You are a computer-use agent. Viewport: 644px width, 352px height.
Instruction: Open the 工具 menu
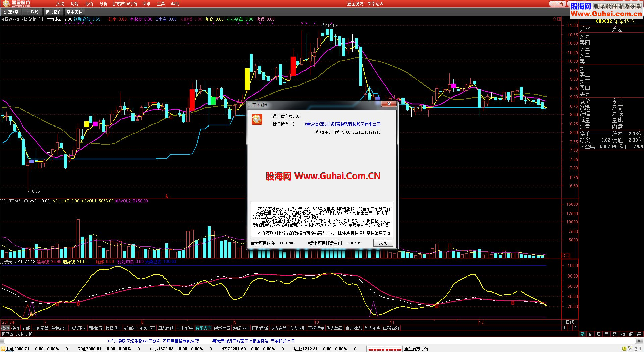pyautogui.click(x=161, y=4)
